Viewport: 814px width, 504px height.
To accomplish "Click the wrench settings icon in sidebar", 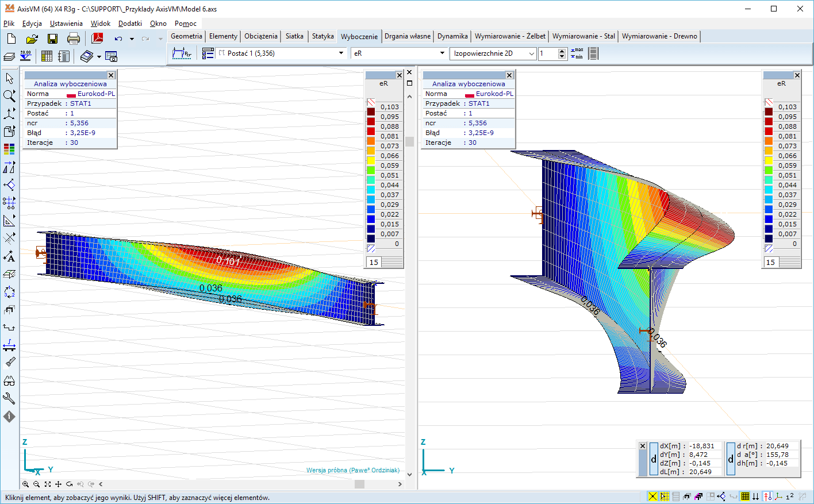I will 9,398.
